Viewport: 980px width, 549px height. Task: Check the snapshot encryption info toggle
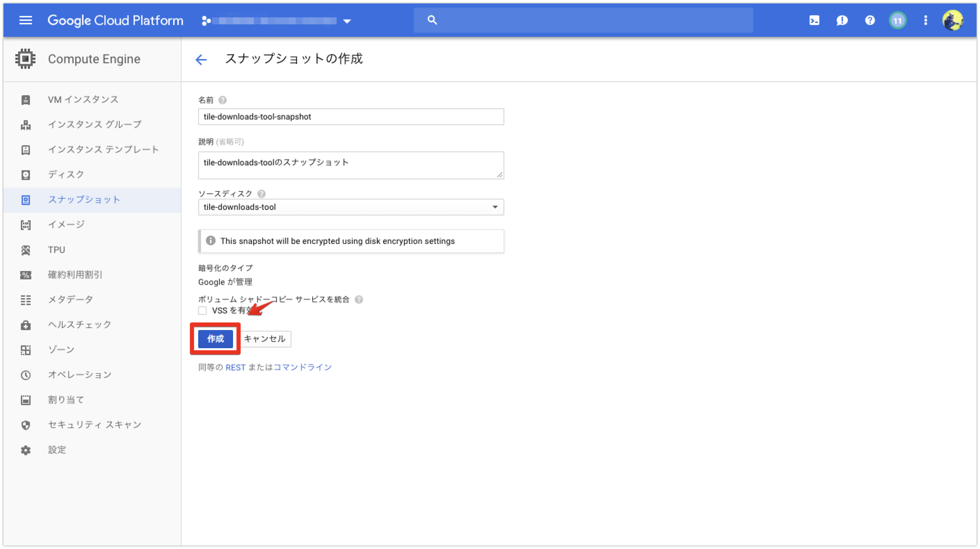[x=209, y=240]
